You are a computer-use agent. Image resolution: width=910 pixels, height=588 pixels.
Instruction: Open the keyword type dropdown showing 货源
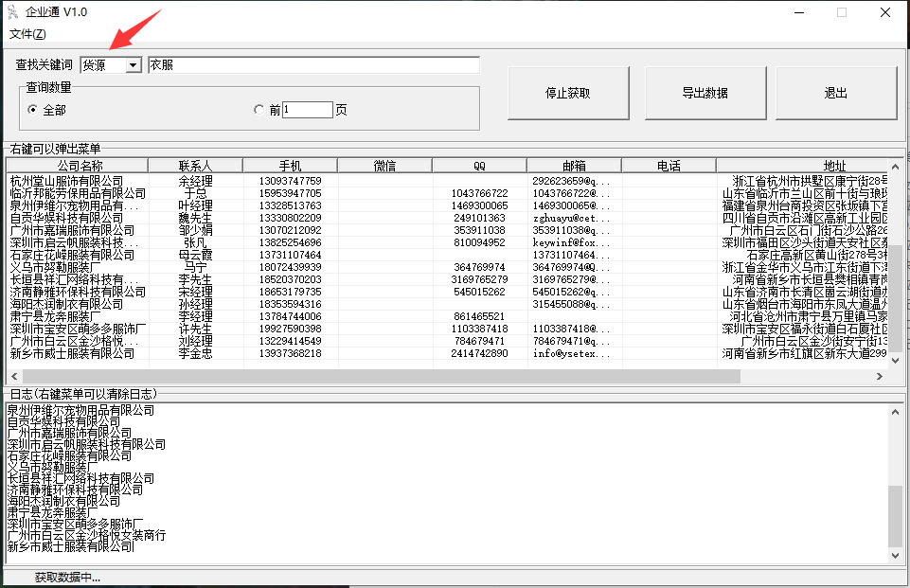(132, 65)
